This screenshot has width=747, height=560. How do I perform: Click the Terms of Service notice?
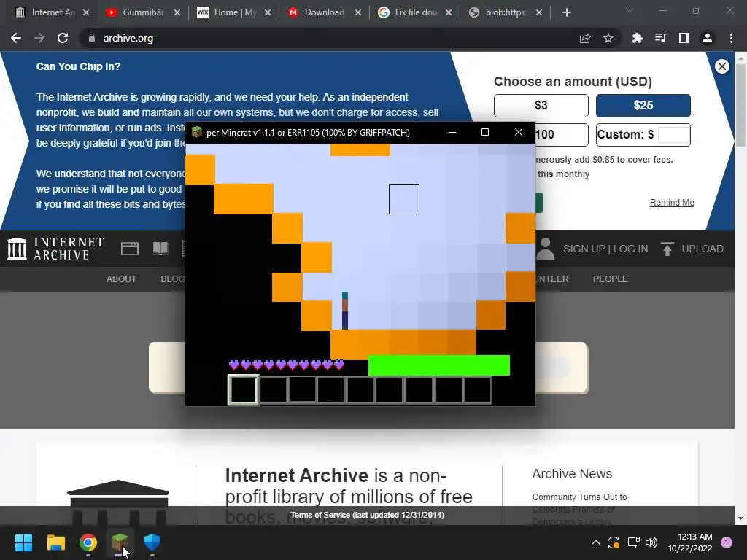[x=368, y=515]
